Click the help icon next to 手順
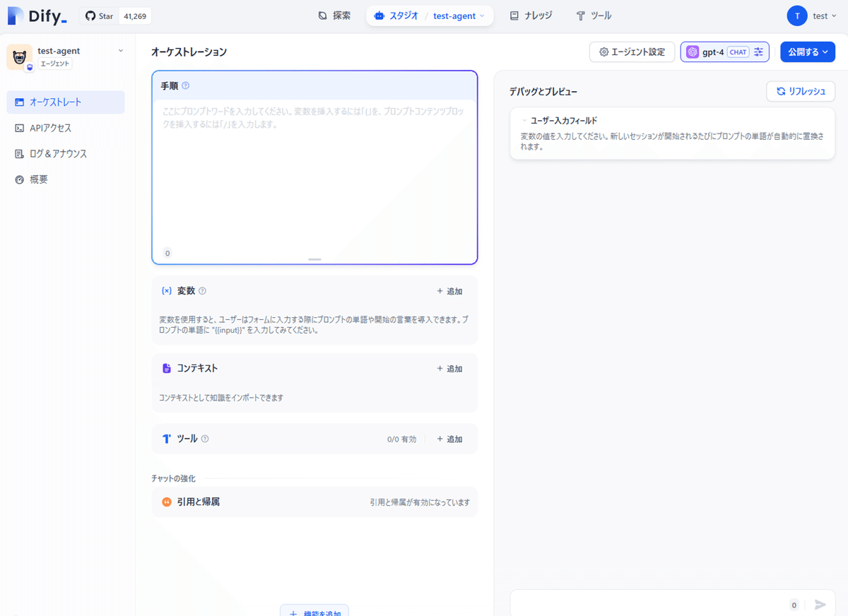This screenshot has width=848, height=616. tap(186, 85)
